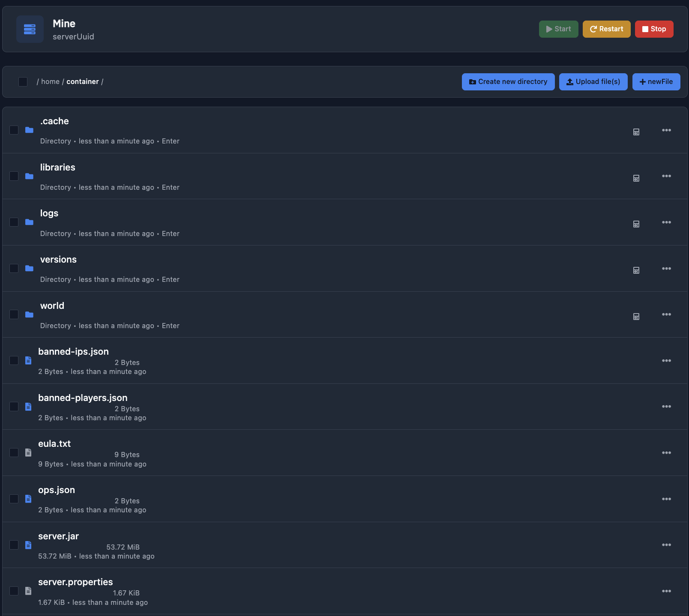
Task: Open the world directory by name
Action: [x=52, y=306]
